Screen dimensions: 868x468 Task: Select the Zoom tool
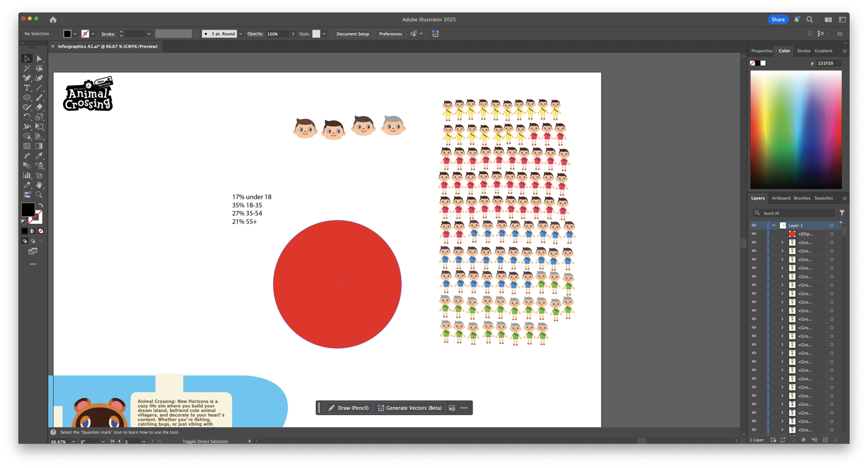tap(39, 195)
